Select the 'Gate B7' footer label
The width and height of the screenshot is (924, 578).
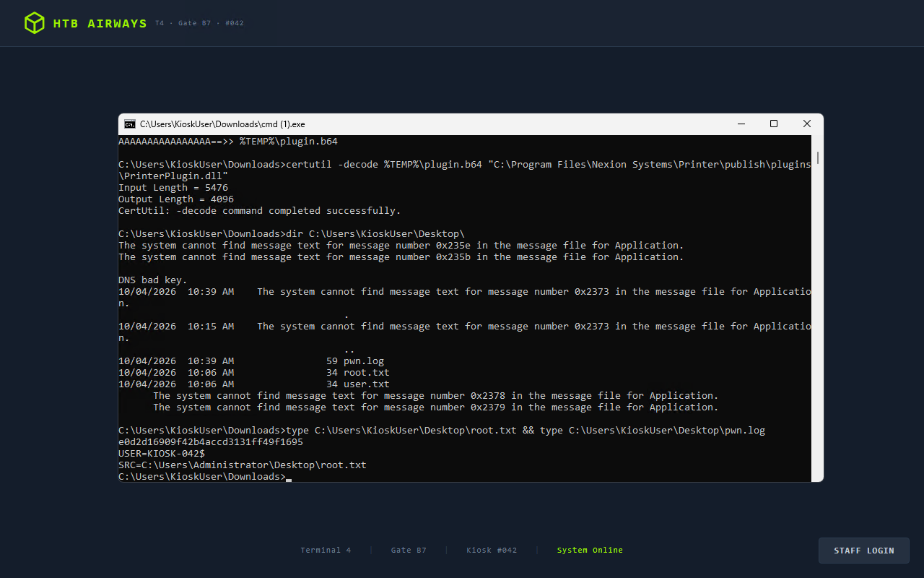(x=409, y=551)
